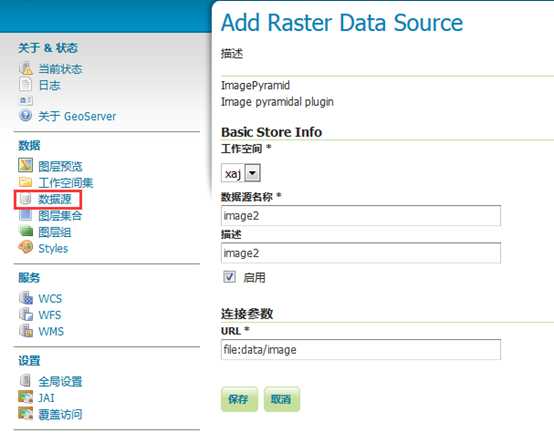554x433 pixels.
Task: Click the 描述 field containing image2
Action: [x=361, y=253]
